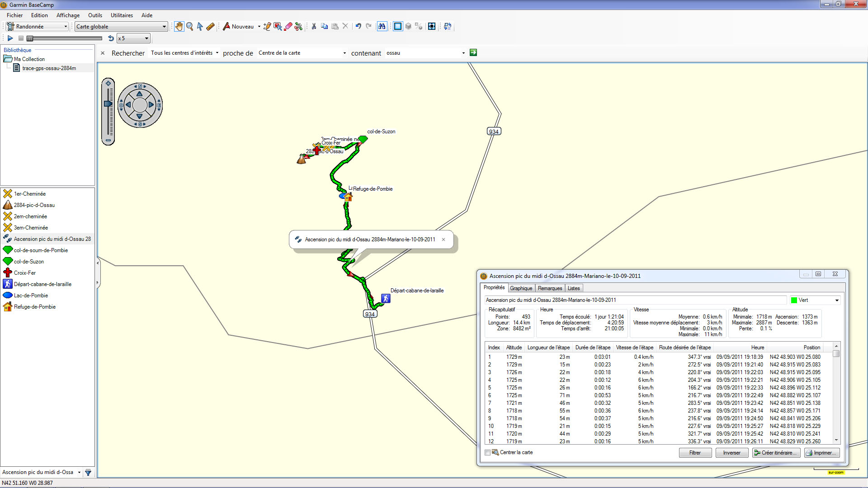Select the Hand pan tool

click(179, 27)
